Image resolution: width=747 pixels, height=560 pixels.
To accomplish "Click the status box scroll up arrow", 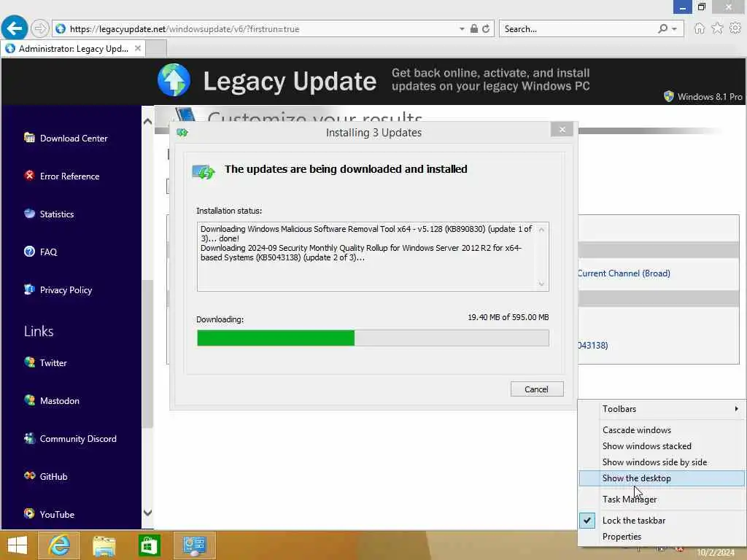I will (x=542, y=230).
